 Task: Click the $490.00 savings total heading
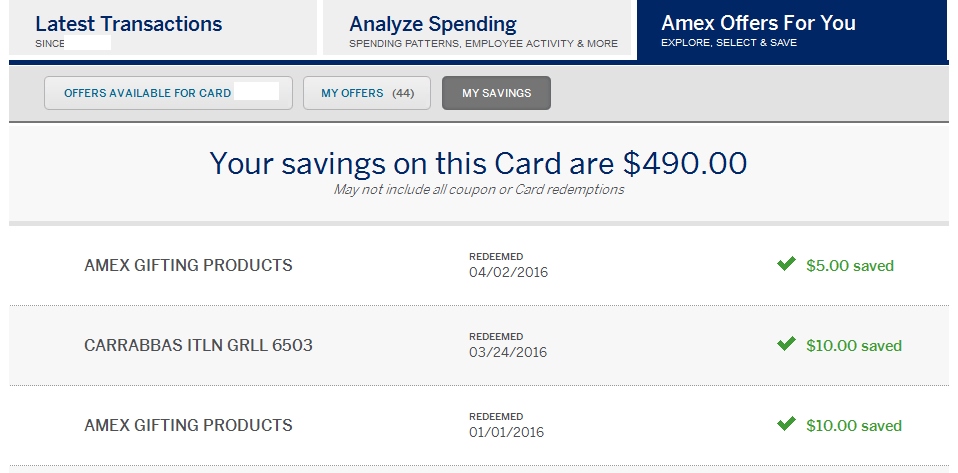point(478,164)
